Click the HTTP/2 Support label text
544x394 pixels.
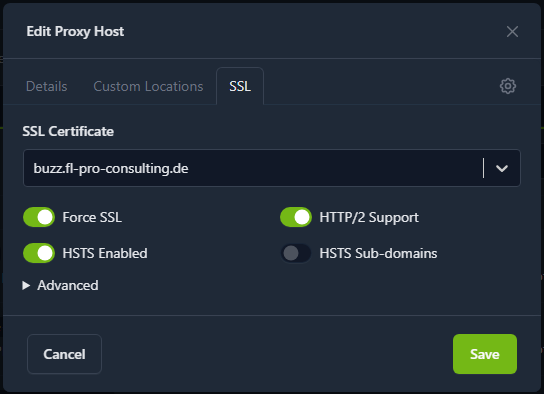tap(369, 217)
